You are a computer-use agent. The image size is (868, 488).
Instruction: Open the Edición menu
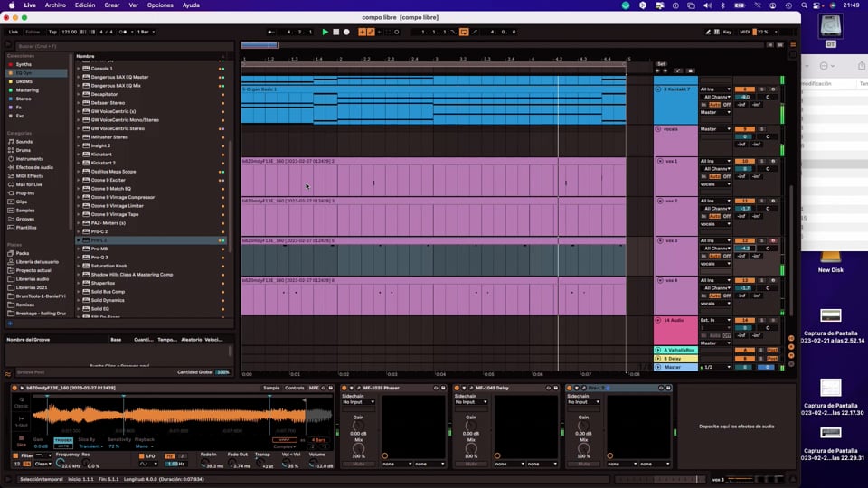click(85, 5)
